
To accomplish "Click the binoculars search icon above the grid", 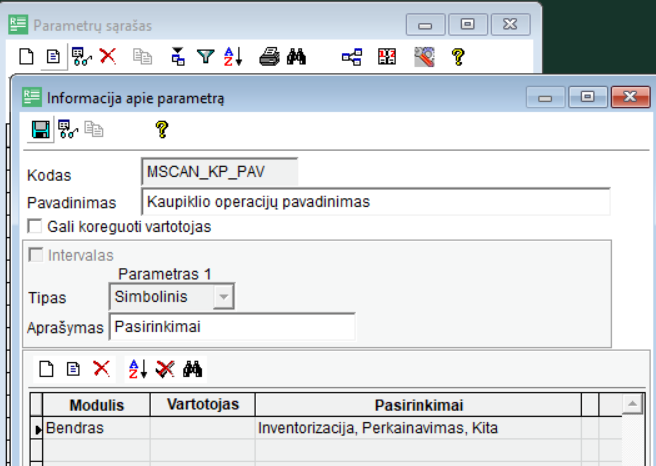I will (x=193, y=369).
